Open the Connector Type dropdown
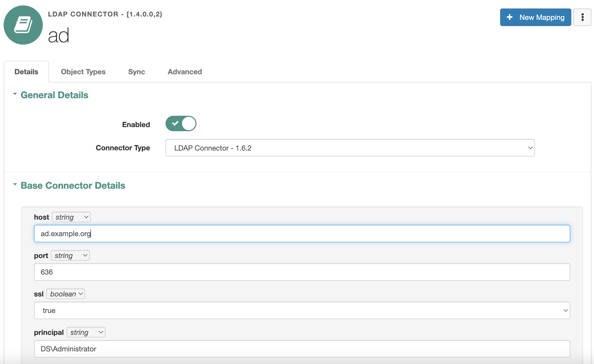The height and width of the screenshot is (364, 594). point(350,148)
